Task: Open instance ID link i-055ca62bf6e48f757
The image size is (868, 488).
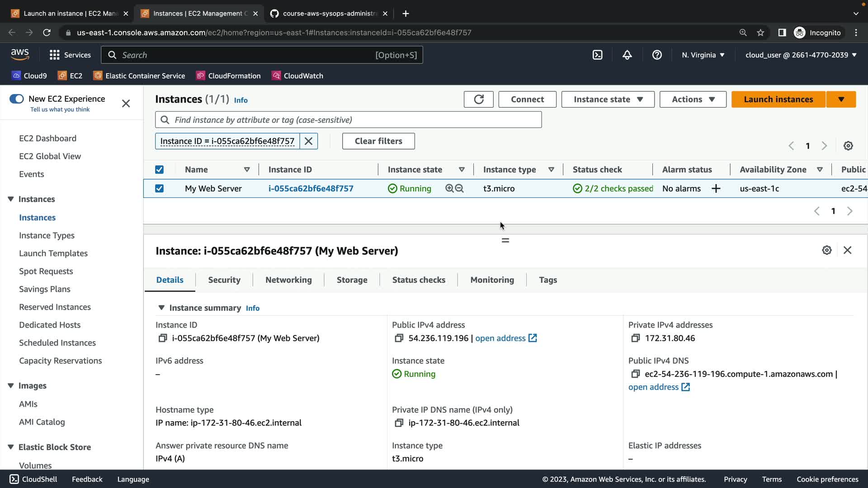Action: [x=311, y=189]
